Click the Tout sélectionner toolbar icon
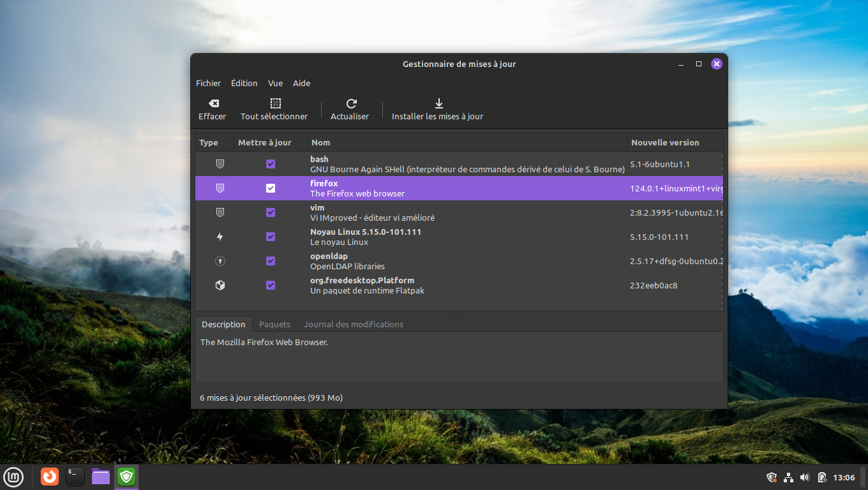Image resolution: width=868 pixels, height=490 pixels. [x=275, y=103]
